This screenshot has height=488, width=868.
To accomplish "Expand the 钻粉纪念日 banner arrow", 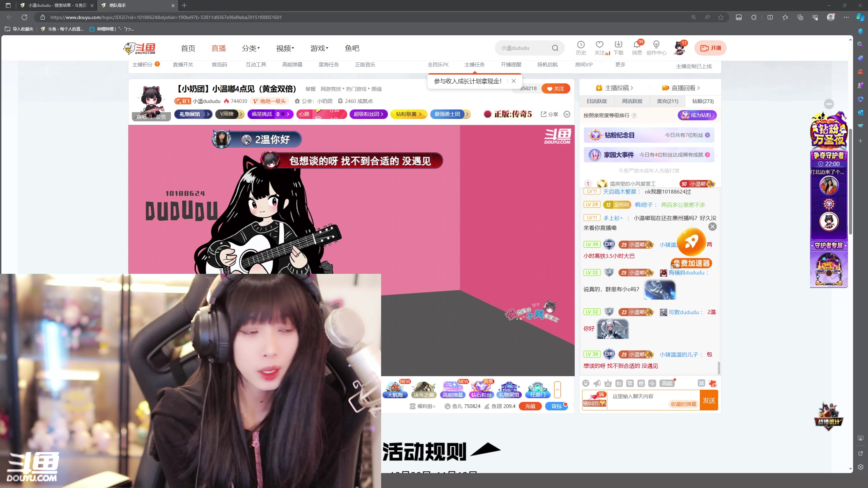I will click(x=708, y=135).
